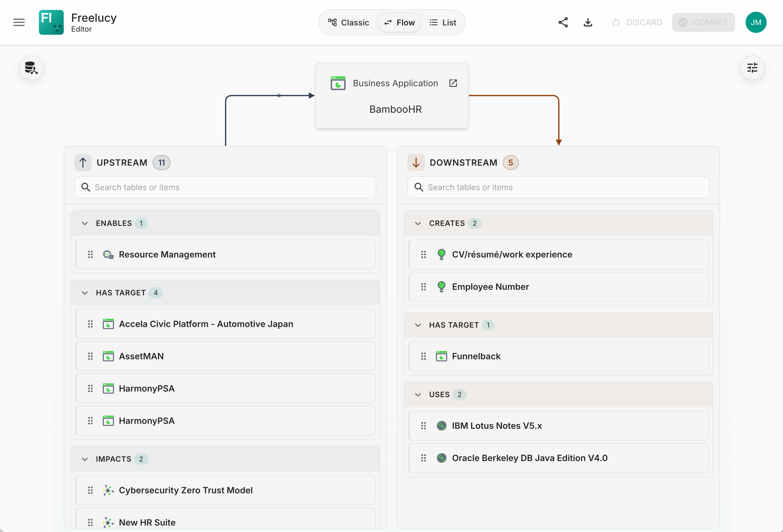Switch to List view

[x=443, y=23]
